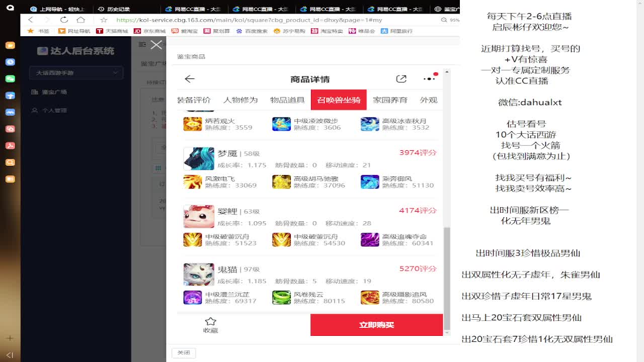
Task: Select the 召唤兽坐骑 tab
Action: coord(339,100)
